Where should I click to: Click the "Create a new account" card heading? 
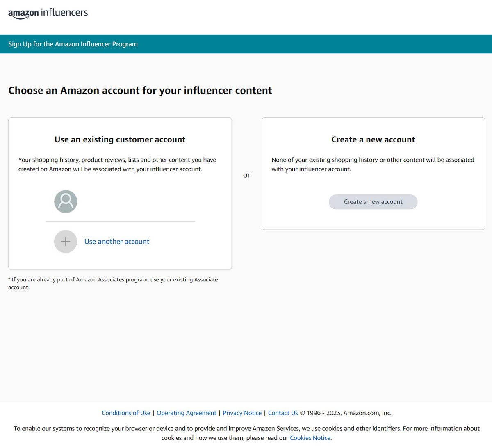(373, 139)
